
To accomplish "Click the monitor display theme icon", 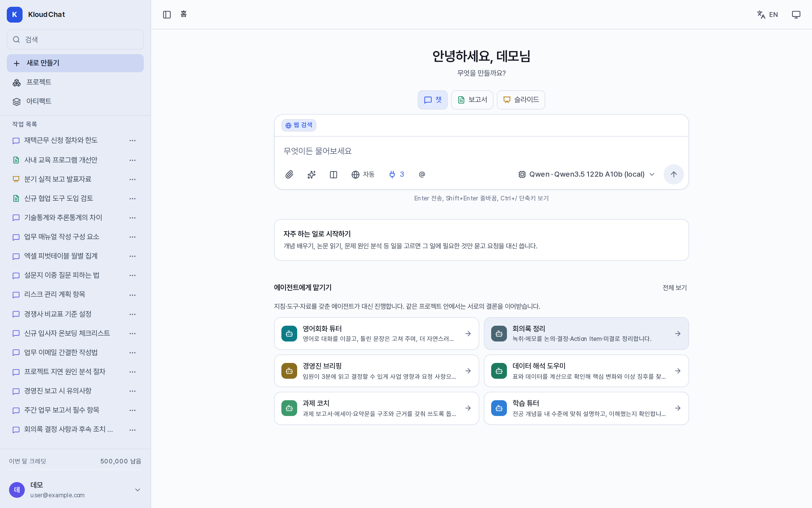I will coord(796,14).
